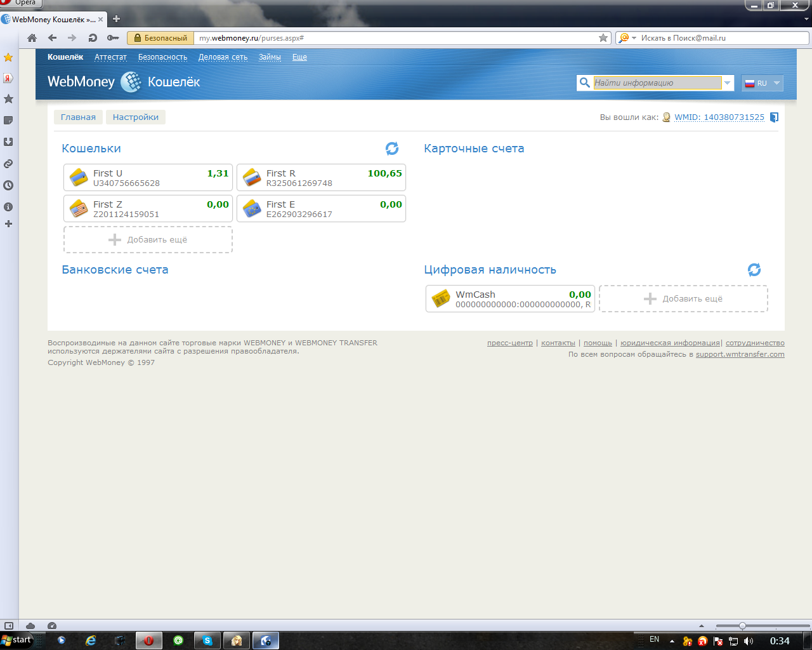
Task: Expand the site search options dropdown arrow
Action: click(x=728, y=83)
